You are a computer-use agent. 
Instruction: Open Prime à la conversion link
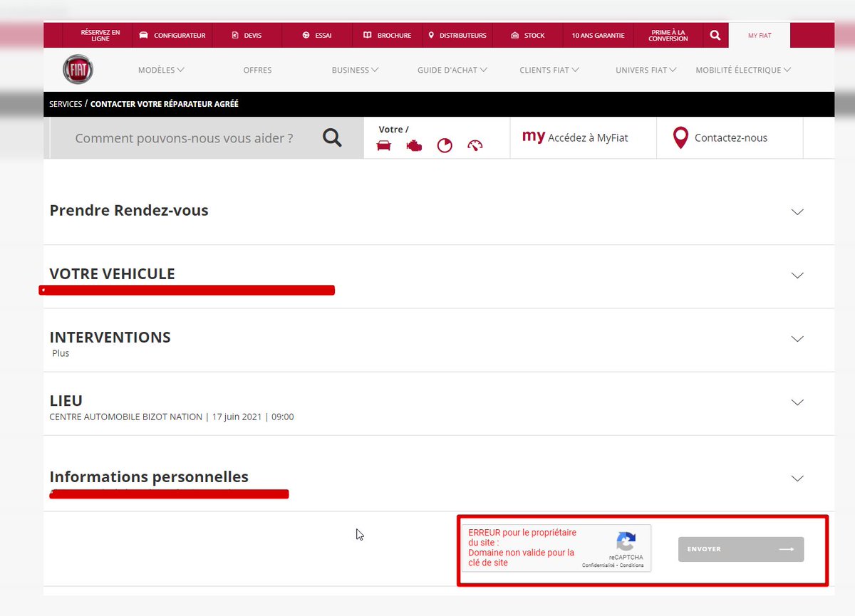click(x=668, y=35)
